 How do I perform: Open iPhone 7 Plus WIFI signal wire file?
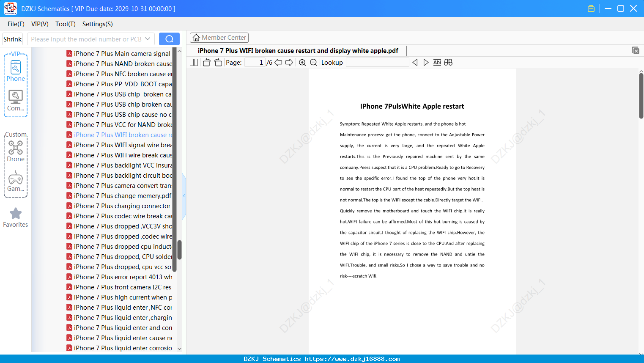[119, 145]
